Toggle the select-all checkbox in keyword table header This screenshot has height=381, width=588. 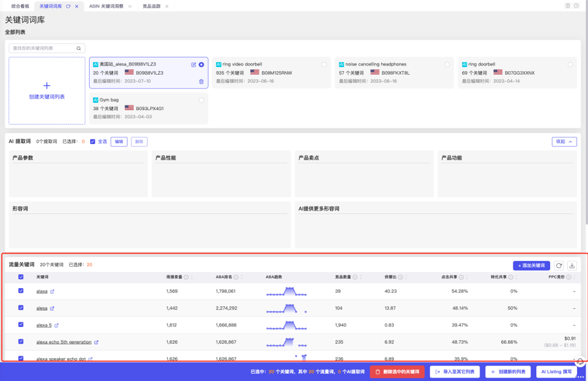[x=21, y=277]
